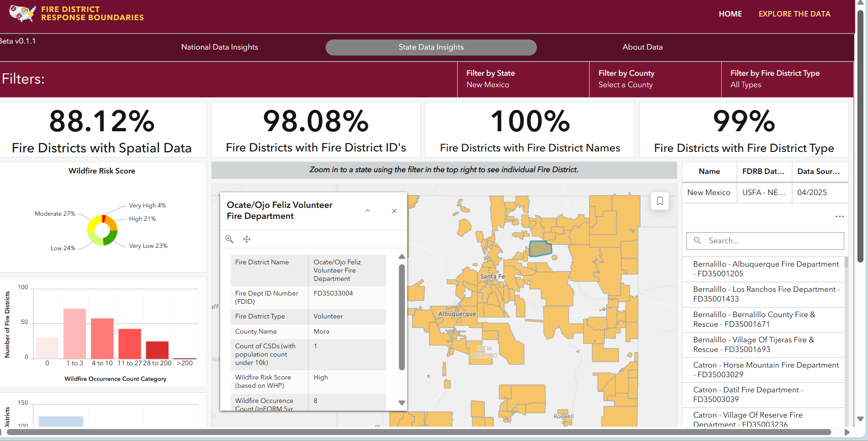This screenshot has width=868, height=441.
Task: Select Bernalillo County Fire & Rescue entry
Action: pos(763,319)
